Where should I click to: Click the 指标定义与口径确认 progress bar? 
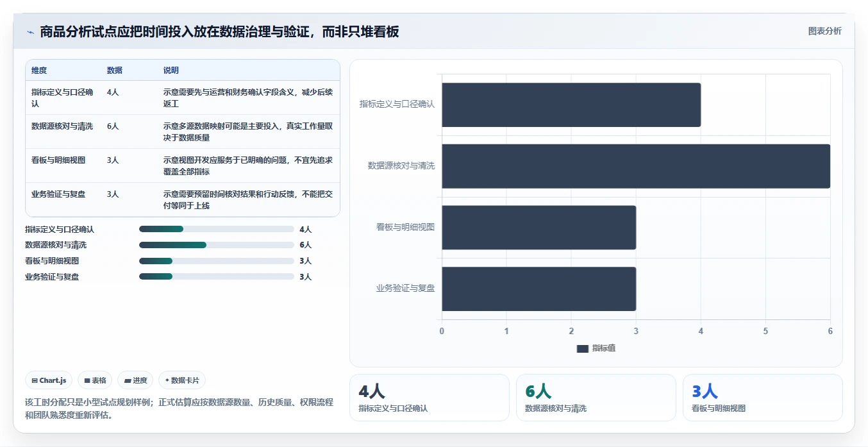pyautogui.click(x=217, y=229)
